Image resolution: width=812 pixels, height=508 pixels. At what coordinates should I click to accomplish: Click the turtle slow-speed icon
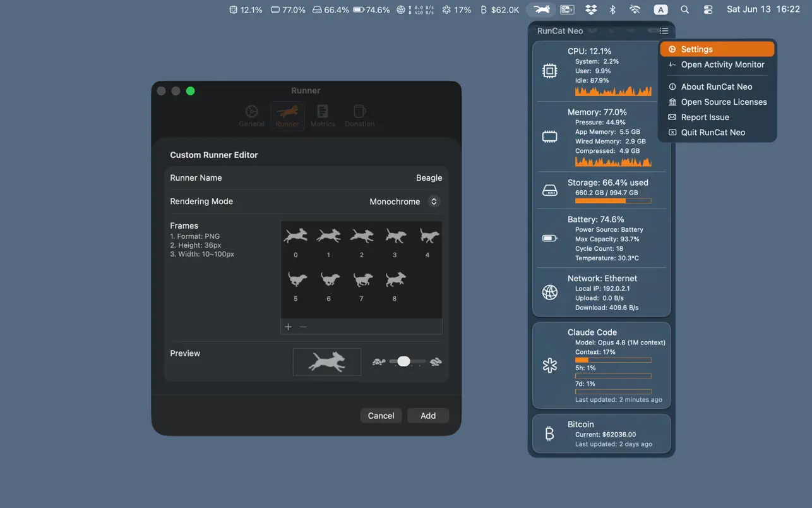coord(379,362)
